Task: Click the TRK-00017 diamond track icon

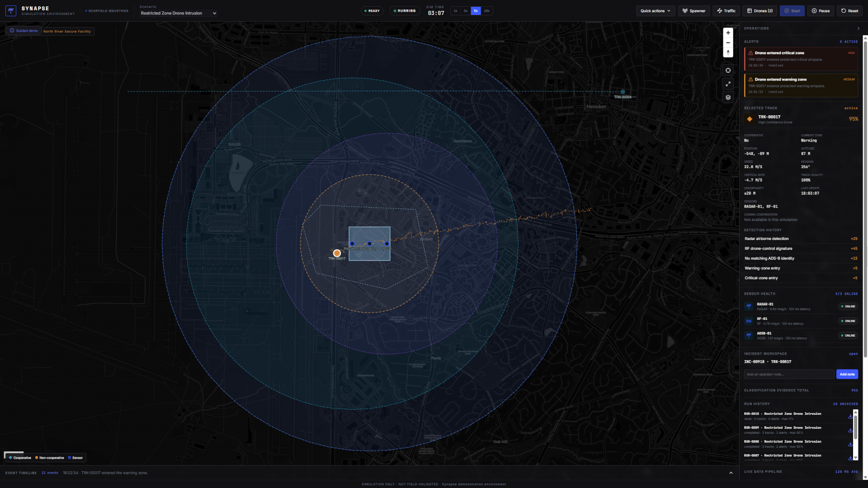Action: [x=750, y=119]
